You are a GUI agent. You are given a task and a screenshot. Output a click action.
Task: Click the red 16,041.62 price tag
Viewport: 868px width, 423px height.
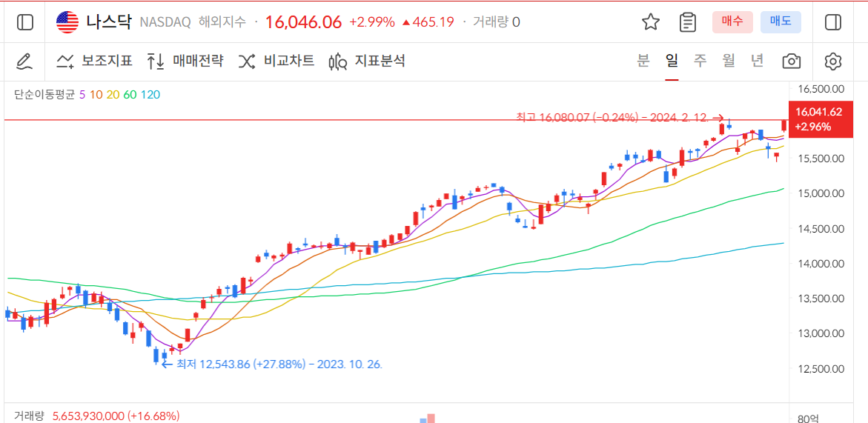click(821, 119)
